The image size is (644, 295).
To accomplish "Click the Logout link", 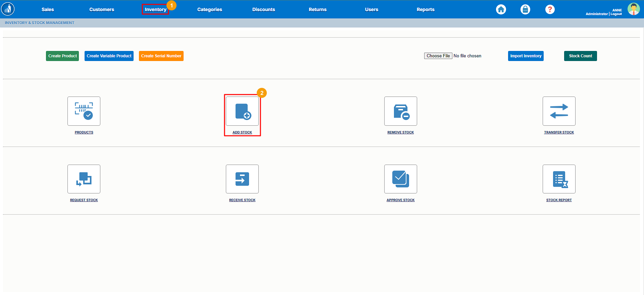I will point(616,14).
